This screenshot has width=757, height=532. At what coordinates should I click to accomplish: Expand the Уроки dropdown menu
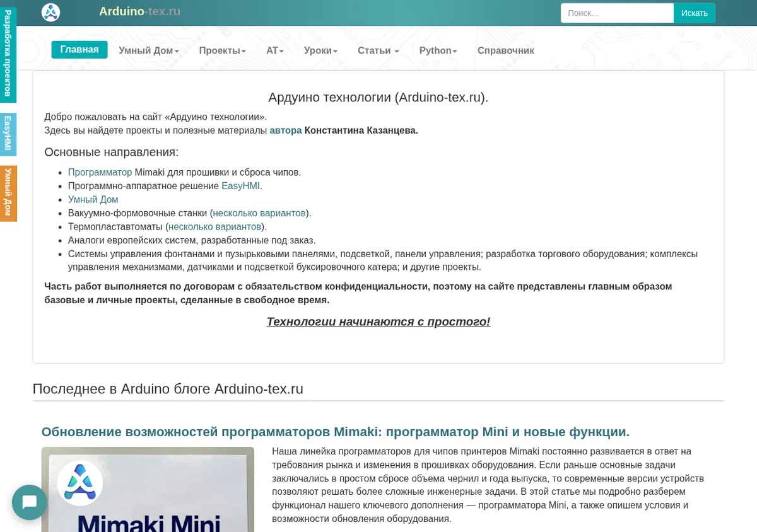320,50
